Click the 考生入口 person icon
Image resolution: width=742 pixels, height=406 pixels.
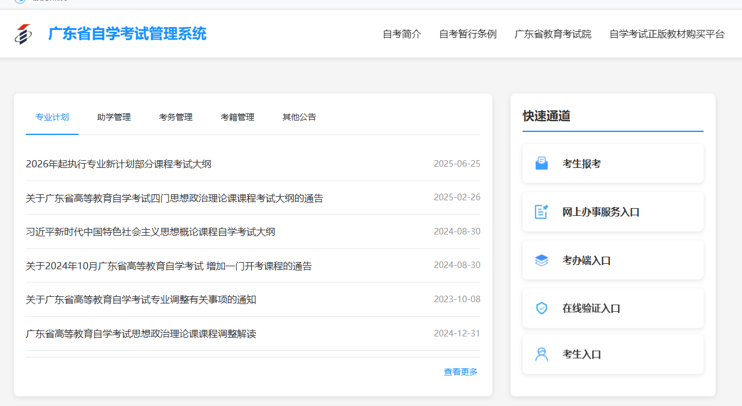click(541, 354)
